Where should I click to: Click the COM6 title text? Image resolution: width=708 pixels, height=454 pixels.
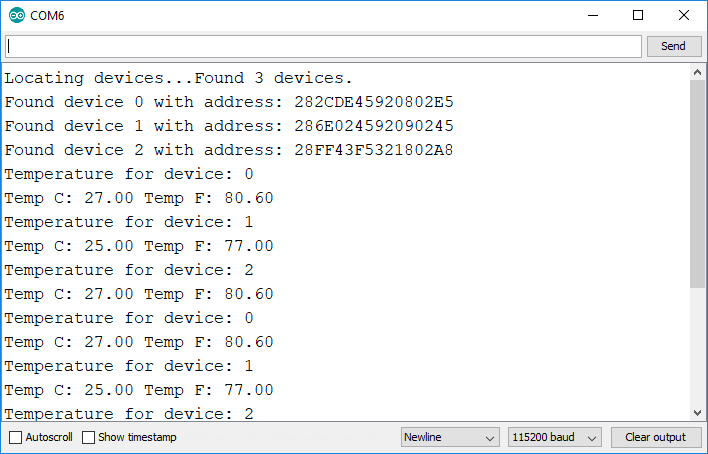[48, 16]
